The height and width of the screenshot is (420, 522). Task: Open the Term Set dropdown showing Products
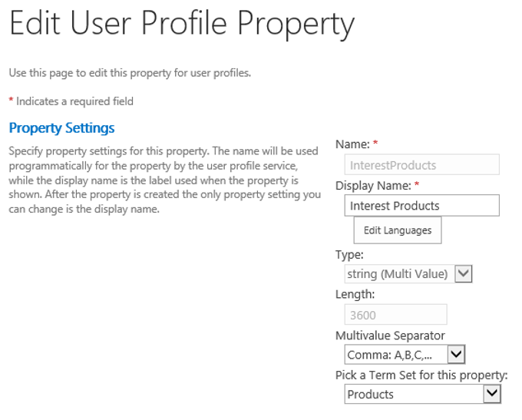(491, 394)
